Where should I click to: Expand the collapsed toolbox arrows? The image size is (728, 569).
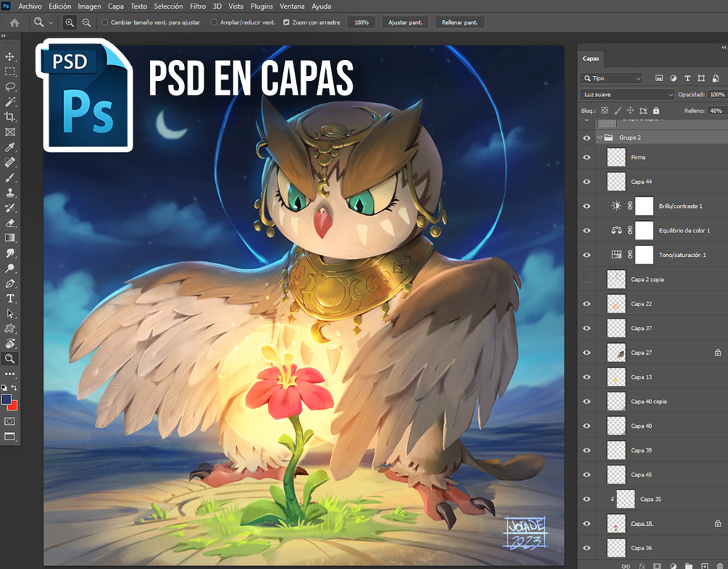pos(4,35)
